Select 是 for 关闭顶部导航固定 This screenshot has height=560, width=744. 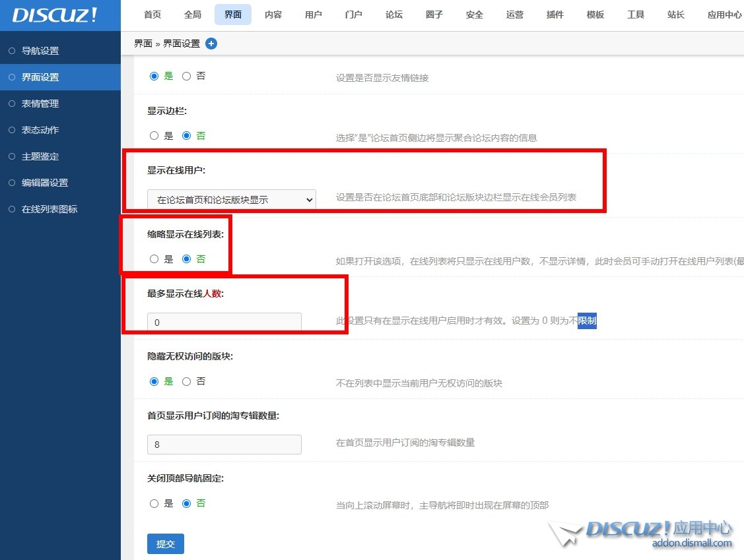(x=154, y=503)
